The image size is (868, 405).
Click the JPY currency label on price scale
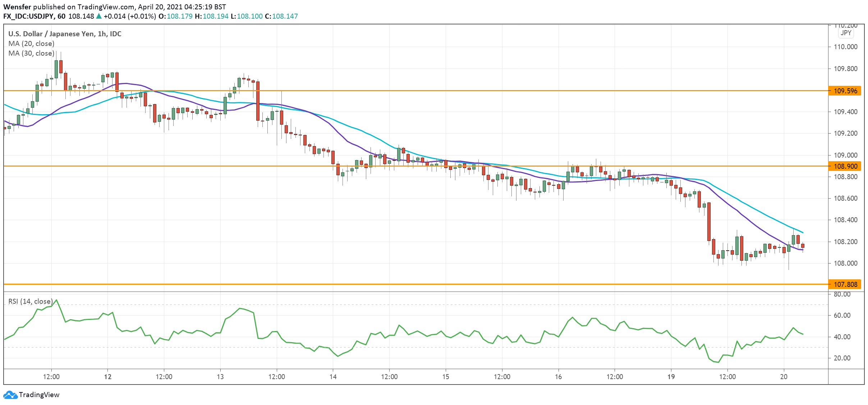point(846,33)
